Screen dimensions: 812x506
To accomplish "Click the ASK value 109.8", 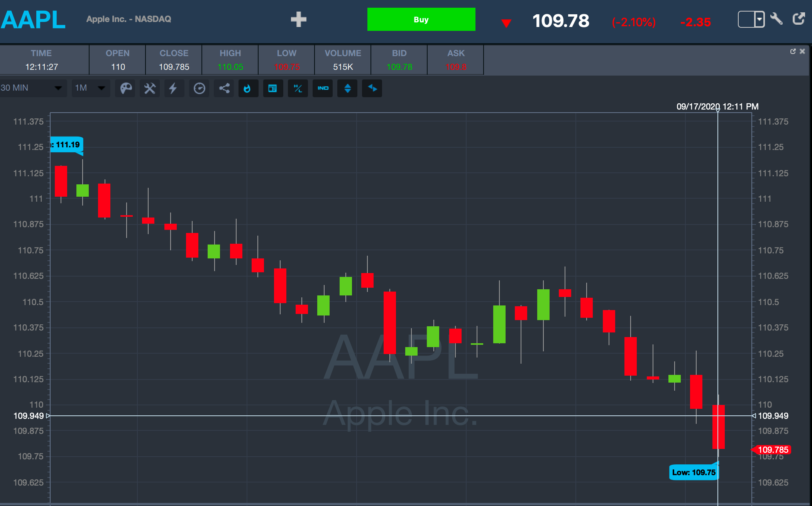I will tap(456, 67).
